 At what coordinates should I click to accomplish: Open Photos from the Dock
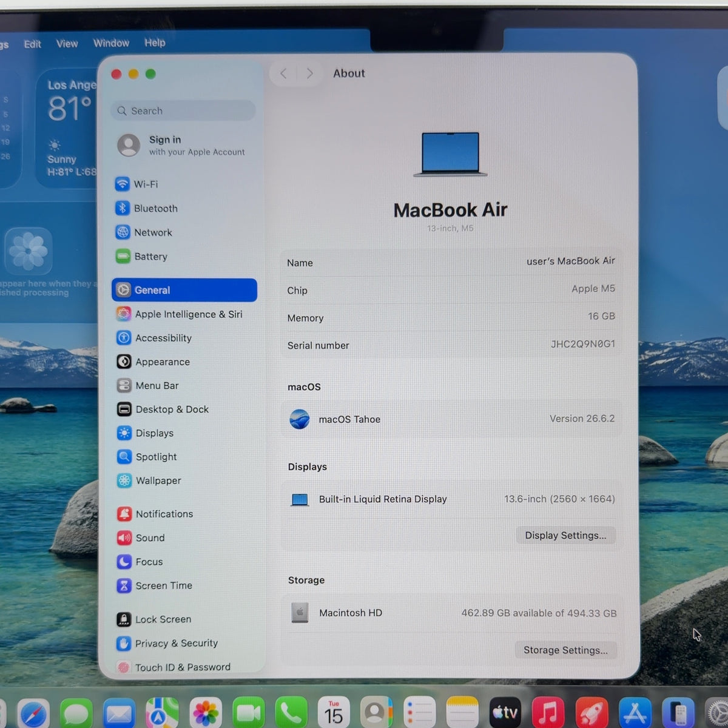(206, 713)
